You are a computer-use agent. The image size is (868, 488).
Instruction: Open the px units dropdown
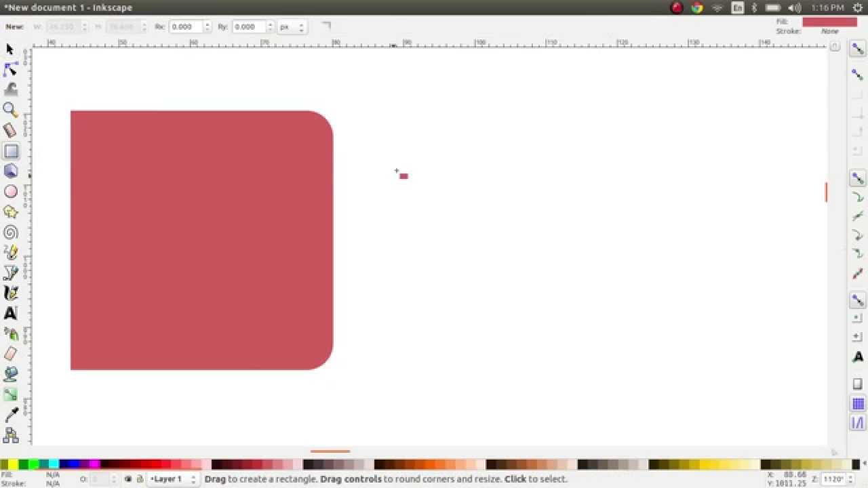[292, 27]
